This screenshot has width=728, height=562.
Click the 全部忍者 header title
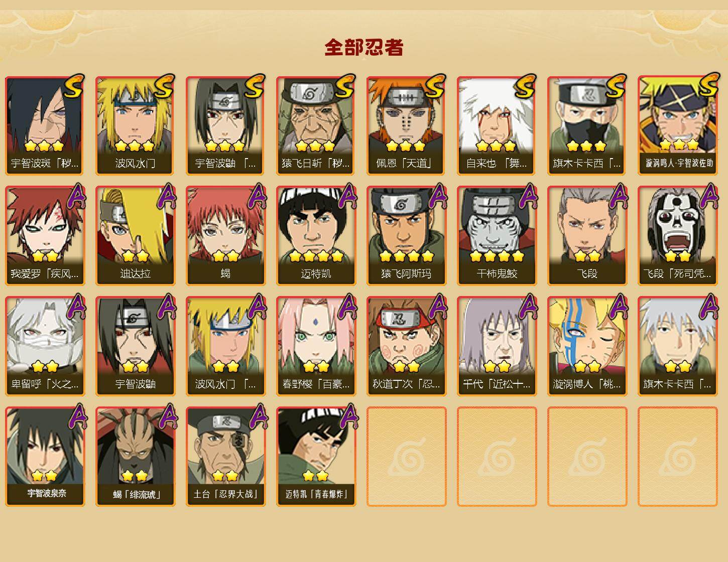click(x=364, y=47)
